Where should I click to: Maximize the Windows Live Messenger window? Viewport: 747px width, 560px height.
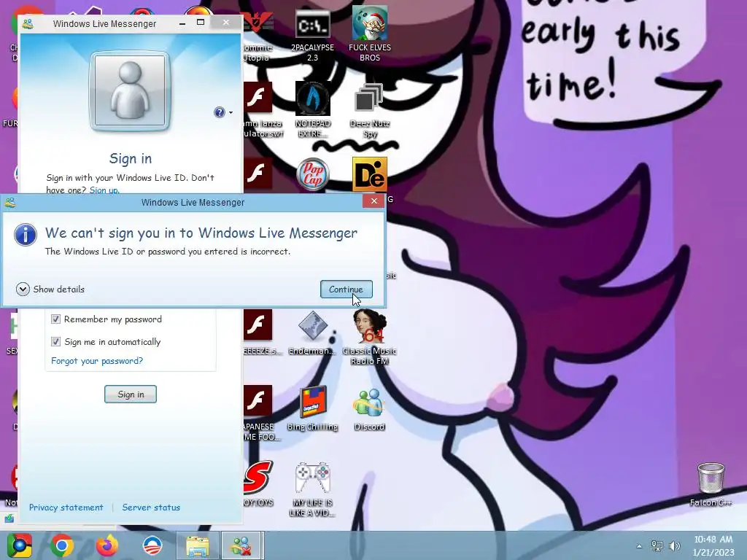(201, 23)
